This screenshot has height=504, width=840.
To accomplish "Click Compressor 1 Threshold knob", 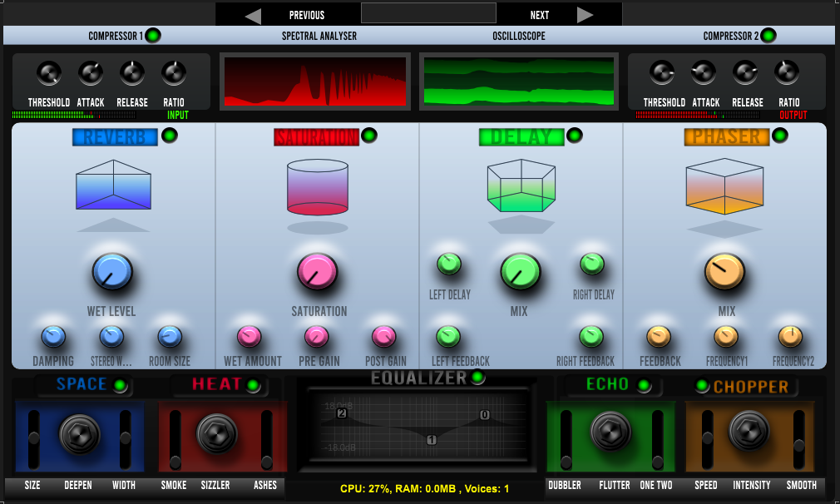I will coord(49,73).
